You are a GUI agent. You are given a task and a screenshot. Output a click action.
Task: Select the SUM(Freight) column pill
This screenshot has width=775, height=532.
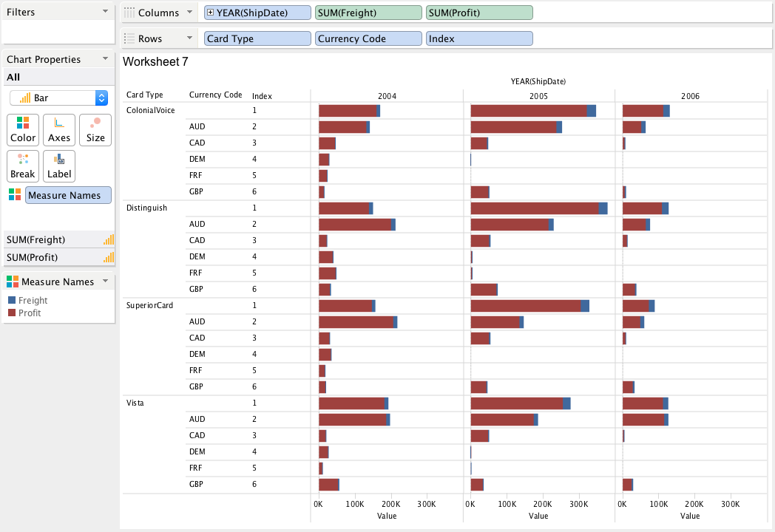click(369, 13)
